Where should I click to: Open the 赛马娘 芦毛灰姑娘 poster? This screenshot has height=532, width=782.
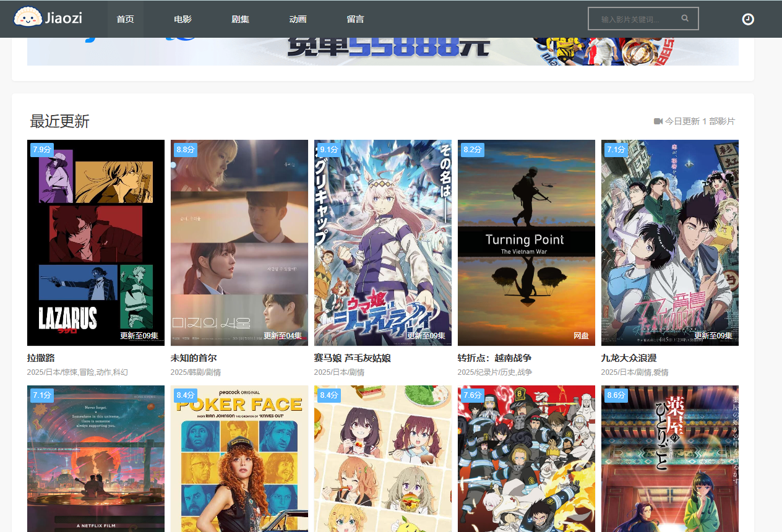tap(383, 242)
